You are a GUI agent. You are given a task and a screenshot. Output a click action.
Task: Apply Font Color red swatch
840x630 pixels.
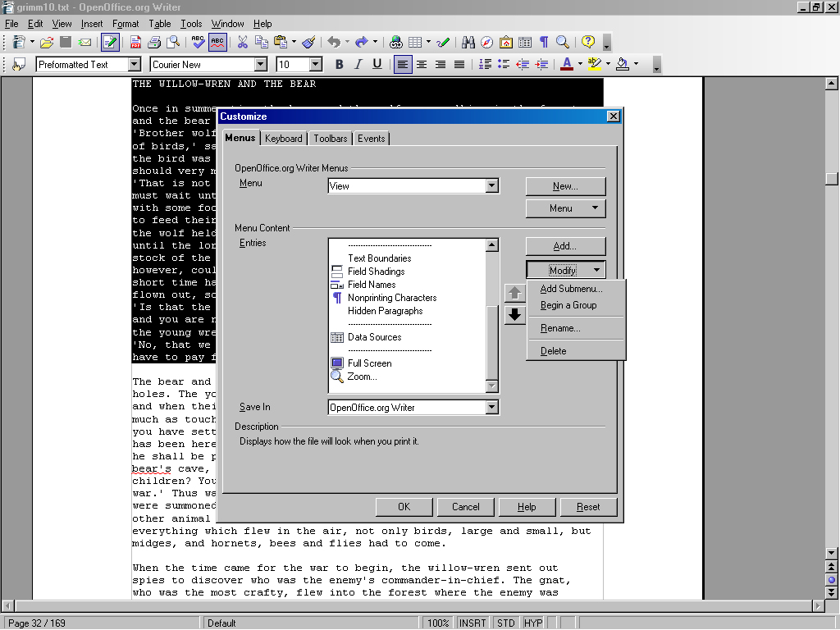tap(567, 65)
